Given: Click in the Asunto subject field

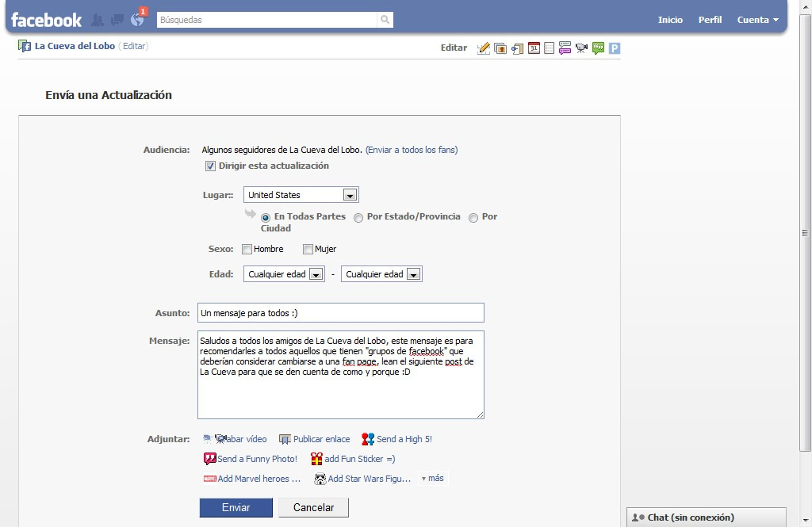Looking at the screenshot, I should click(341, 313).
